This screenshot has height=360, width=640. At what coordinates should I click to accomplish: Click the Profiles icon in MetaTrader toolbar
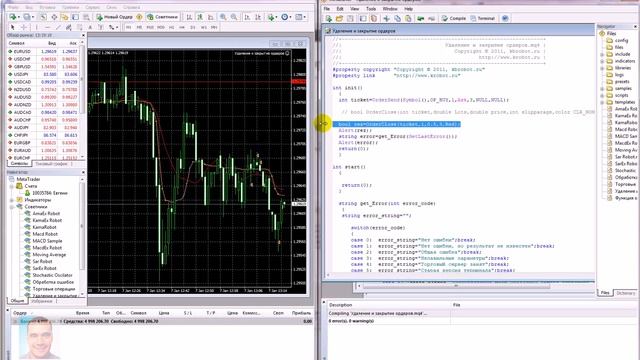pos(27,17)
